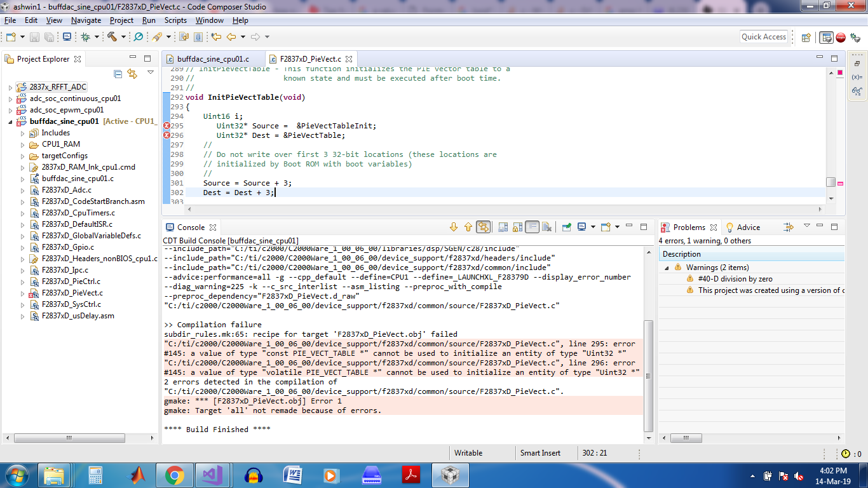Click the Skip All Breakpoints icon
This screenshot has width=868, height=488.
tap(138, 37)
